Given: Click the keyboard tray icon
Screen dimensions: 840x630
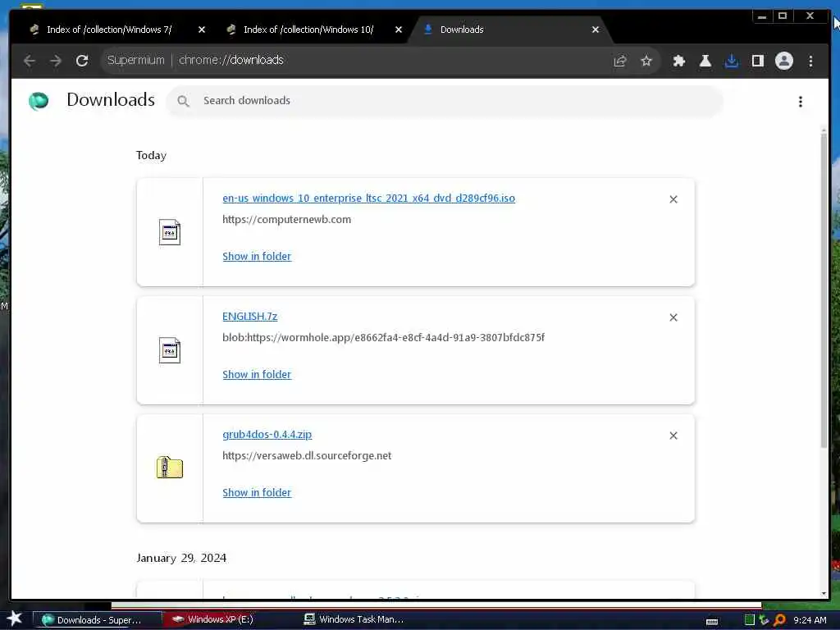Looking at the screenshot, I should 712,622.
